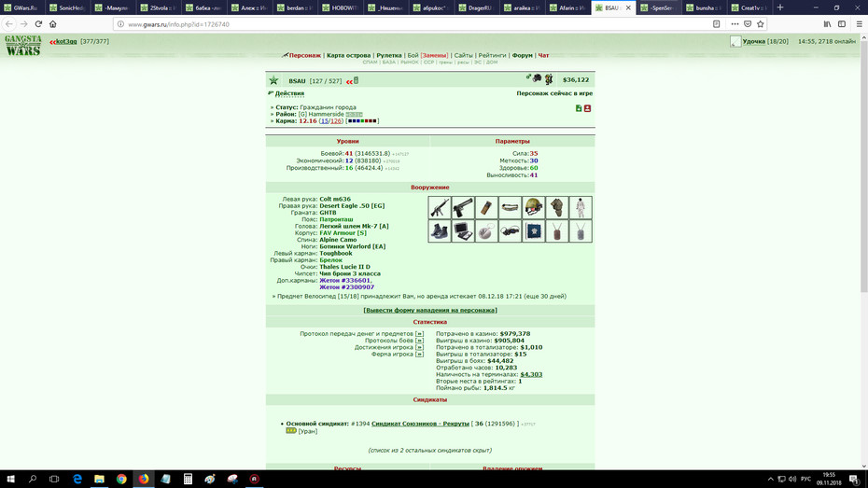This screenshot has width=868, height=488.
Task: Click the Замены link in top menu
Action: click(x=434, y=55)
